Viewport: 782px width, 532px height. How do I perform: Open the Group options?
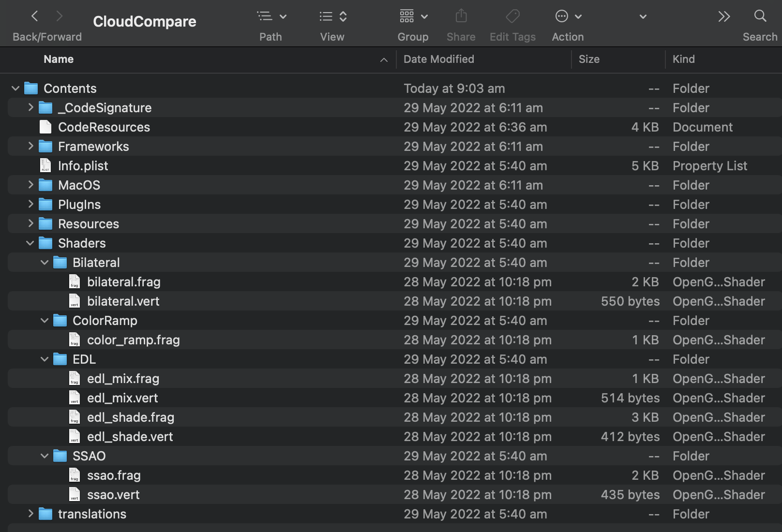413,16
